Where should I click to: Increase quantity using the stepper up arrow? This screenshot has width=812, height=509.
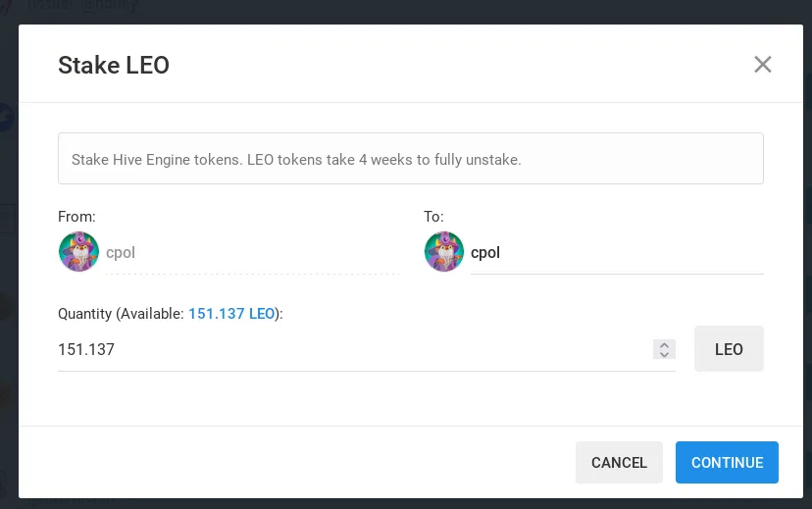tap(665, 345)
